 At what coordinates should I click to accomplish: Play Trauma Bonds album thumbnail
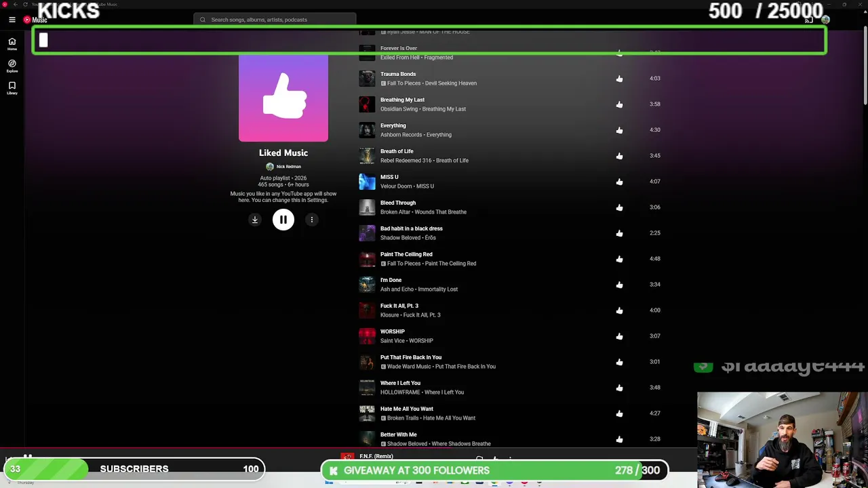pos(367,79)
